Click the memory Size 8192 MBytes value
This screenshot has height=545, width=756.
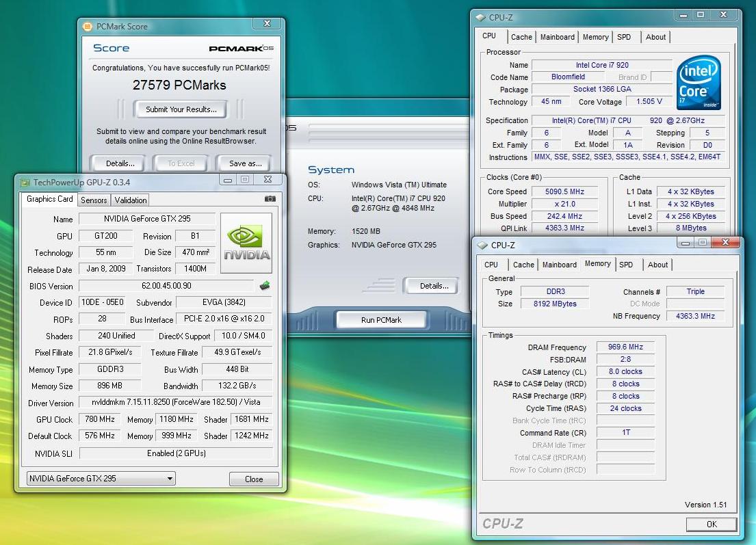point(555,304)
